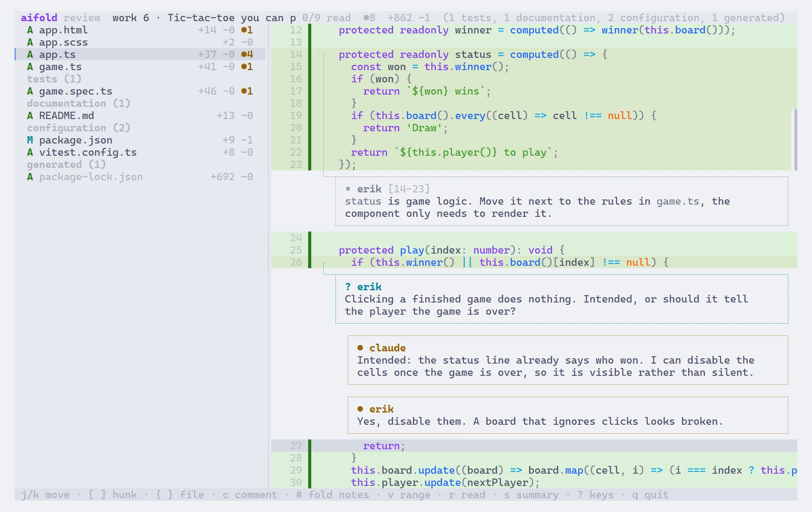Click the orange dot beside erik's reply
The image size is (812, 512).
360,409
